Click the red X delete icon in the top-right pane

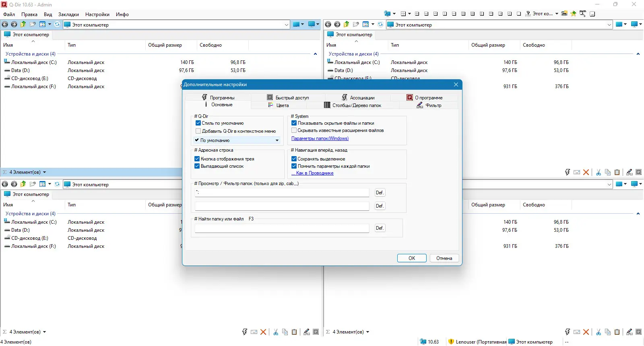coord(586,172)
